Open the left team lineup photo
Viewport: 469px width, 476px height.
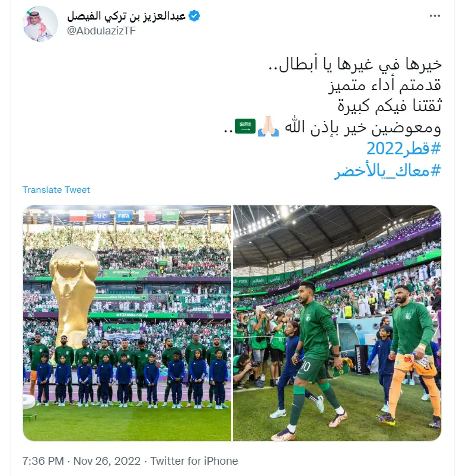tap(127, 323)
